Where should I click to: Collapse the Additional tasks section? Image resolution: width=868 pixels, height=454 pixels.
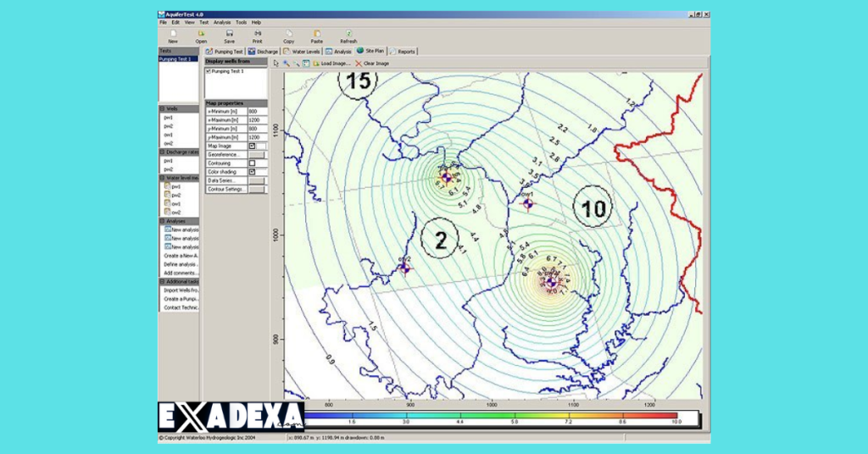[163, 282]
